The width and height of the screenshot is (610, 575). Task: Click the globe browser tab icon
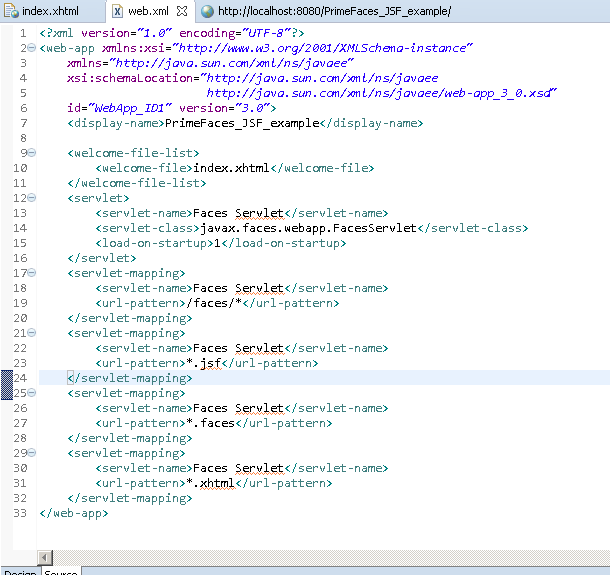pos(207,11)
